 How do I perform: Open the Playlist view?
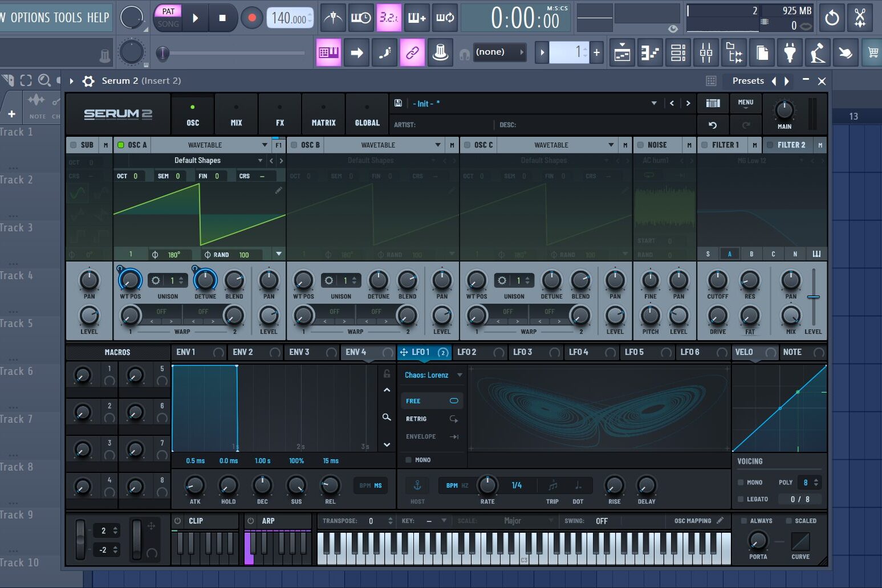point(622,54)
